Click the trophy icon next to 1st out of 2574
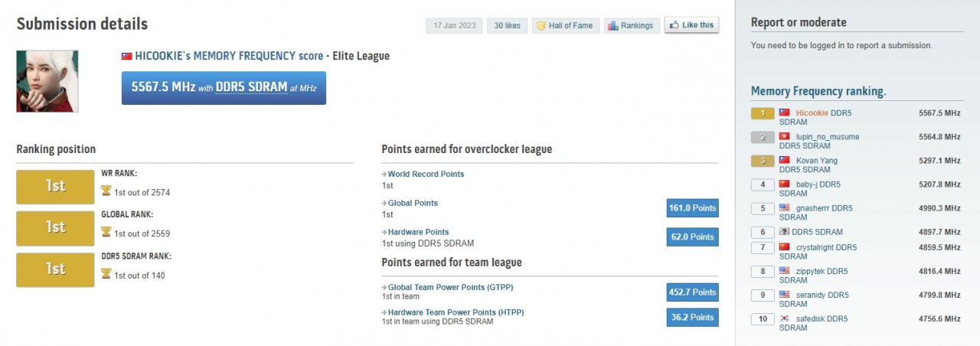This screenshot has width=980, height=346. click(106, 192)
